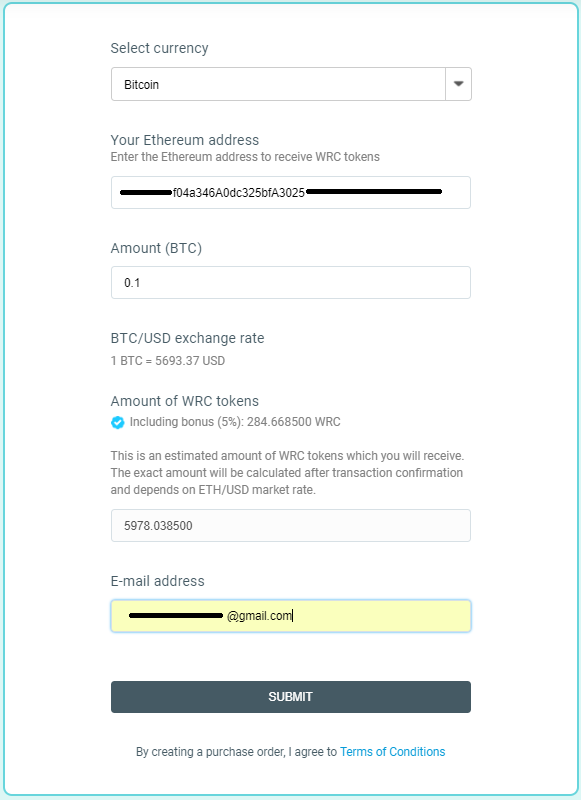Click the estimated amount disclaimer paragraph
581x800 pixels.
(x=287, y=473)
